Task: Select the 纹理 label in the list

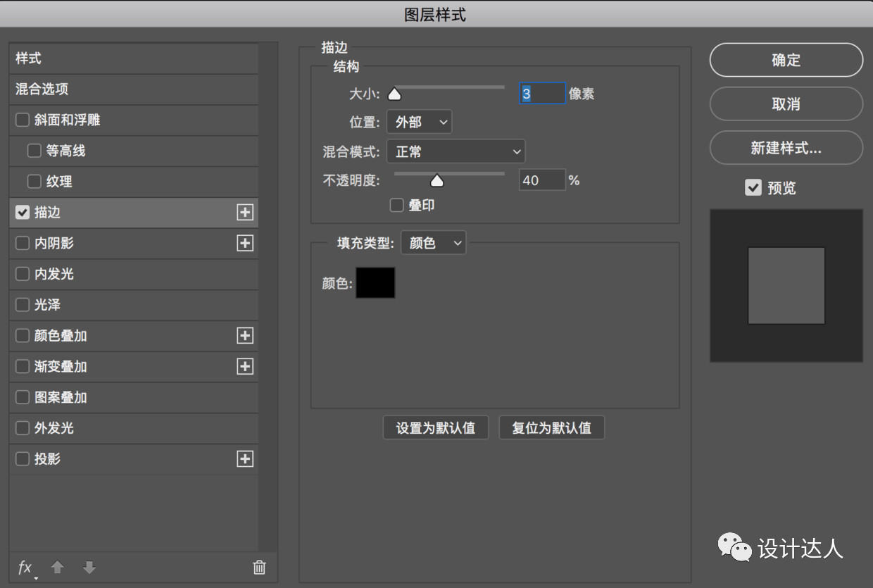Action: 59,182
